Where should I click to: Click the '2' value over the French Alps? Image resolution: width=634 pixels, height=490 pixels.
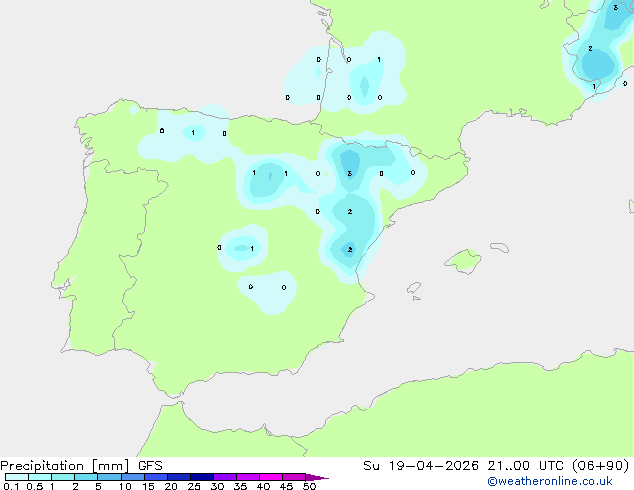[x=590, y=49]
